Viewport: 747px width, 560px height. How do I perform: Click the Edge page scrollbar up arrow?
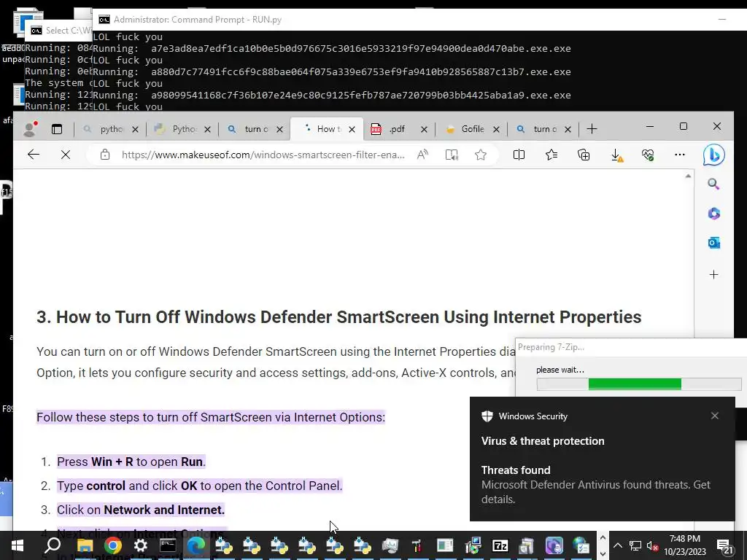pos(688,176)
